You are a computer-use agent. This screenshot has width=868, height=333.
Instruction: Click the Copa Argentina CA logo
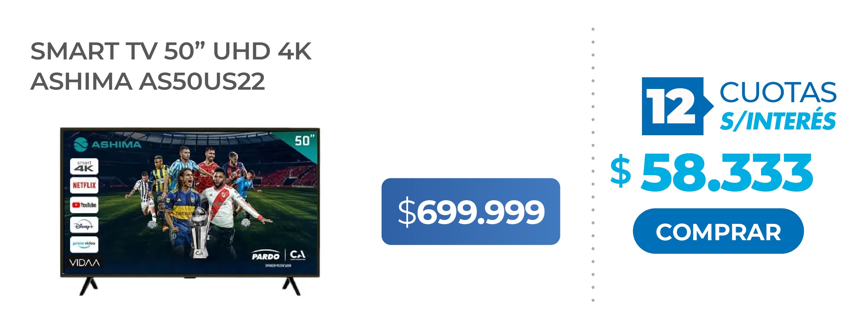[x=298, y=255]
